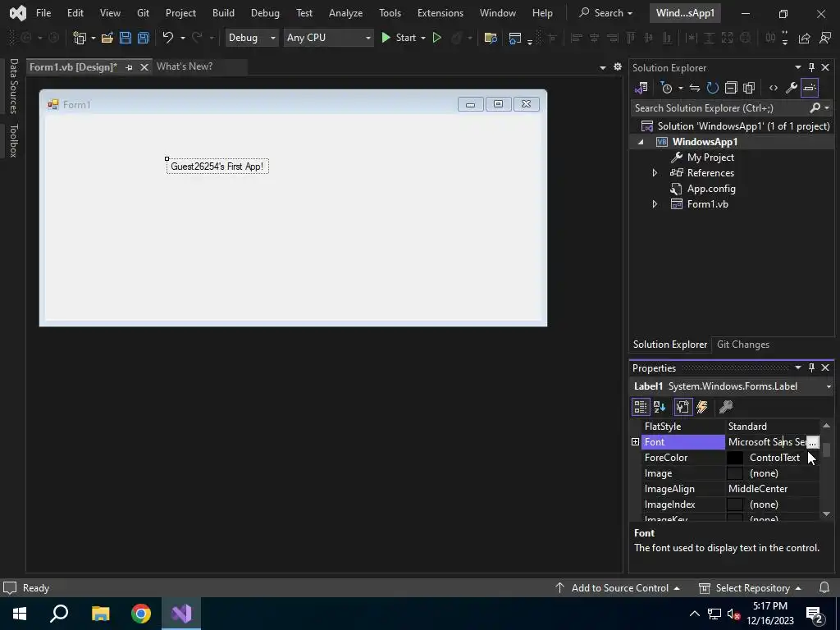840x630 pixels.
Task: Expand the Form1.vb tree node
Action: tap(655, 204)
